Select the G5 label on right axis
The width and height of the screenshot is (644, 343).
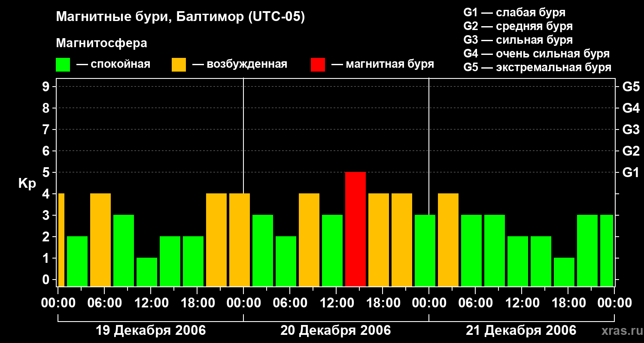[x=631, y=87]
